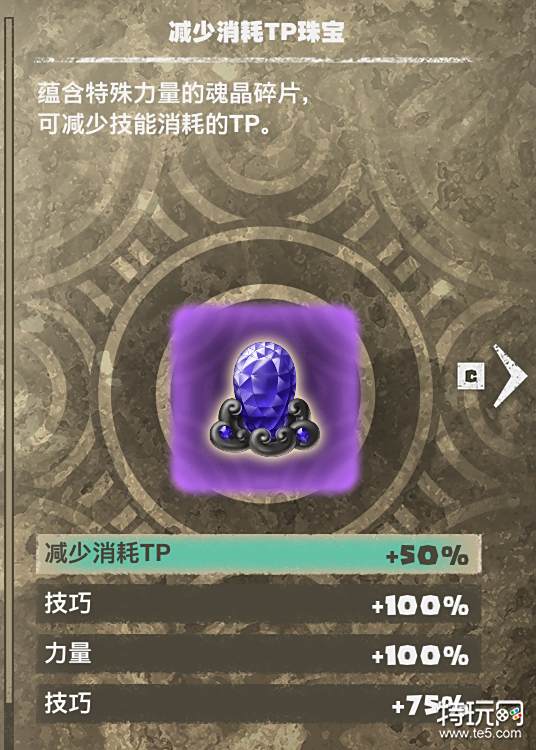Viewport: 536px width, 750px height.
Task: Click the 蕴含特殊力量的魂晶碎片 description line
Action: 172,95
